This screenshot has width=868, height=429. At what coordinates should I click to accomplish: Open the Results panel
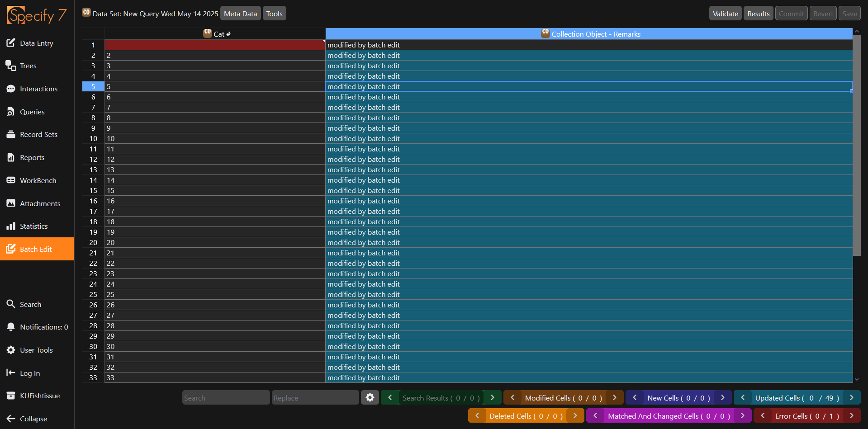758,14
